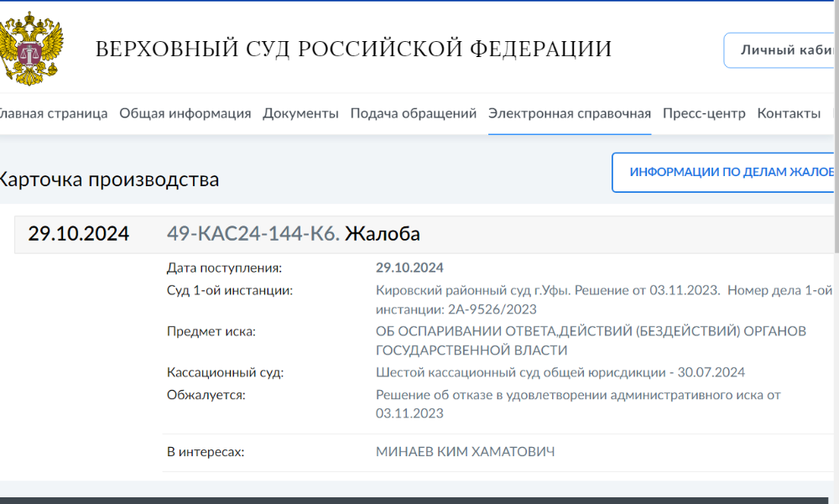This screenshot has height=504, width=839.
Task: Go to Главная страница menu item
Action: [52, 113]
